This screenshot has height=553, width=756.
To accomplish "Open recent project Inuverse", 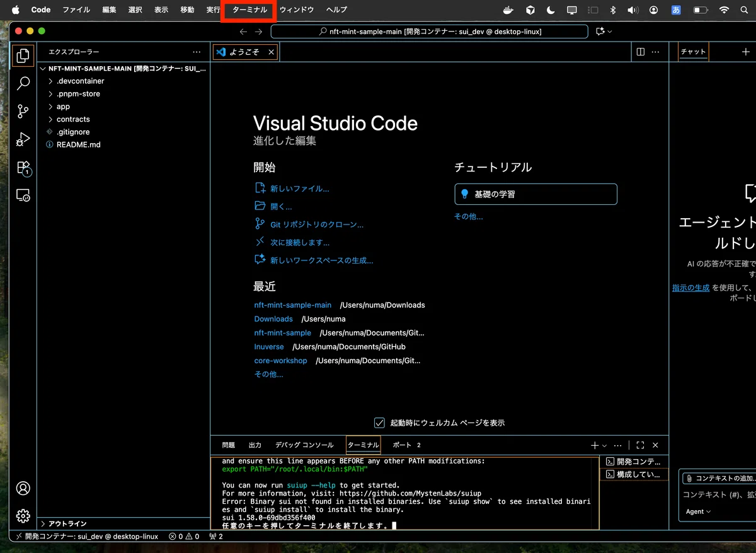I will pos(269,347).
